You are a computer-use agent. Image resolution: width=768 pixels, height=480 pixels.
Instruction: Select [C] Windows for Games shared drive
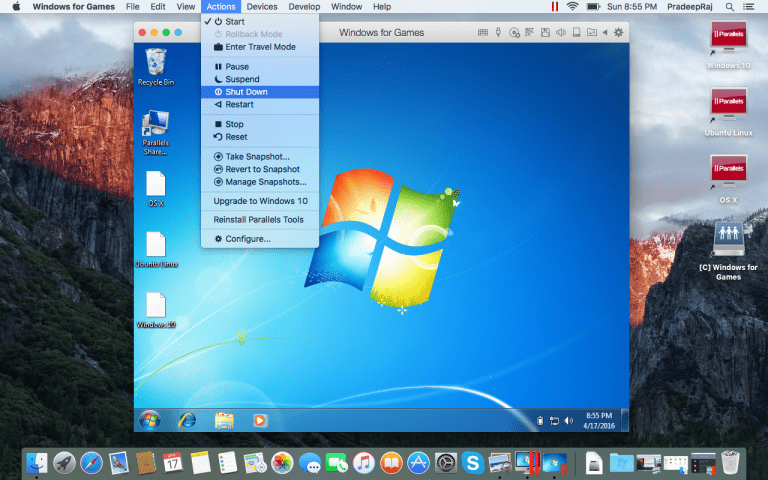728,251
